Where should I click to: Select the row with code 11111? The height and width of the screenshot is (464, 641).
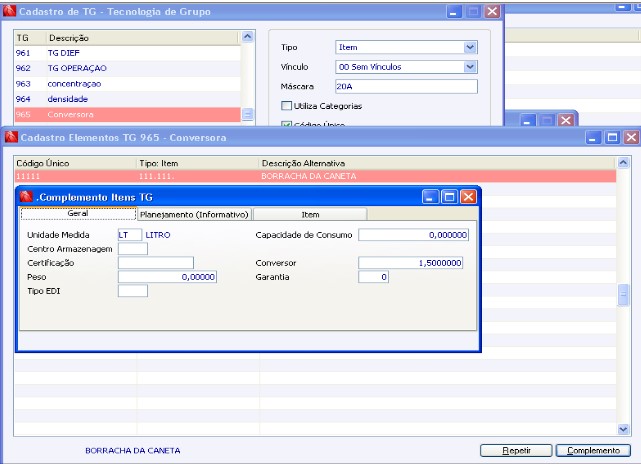pos(315,176)
